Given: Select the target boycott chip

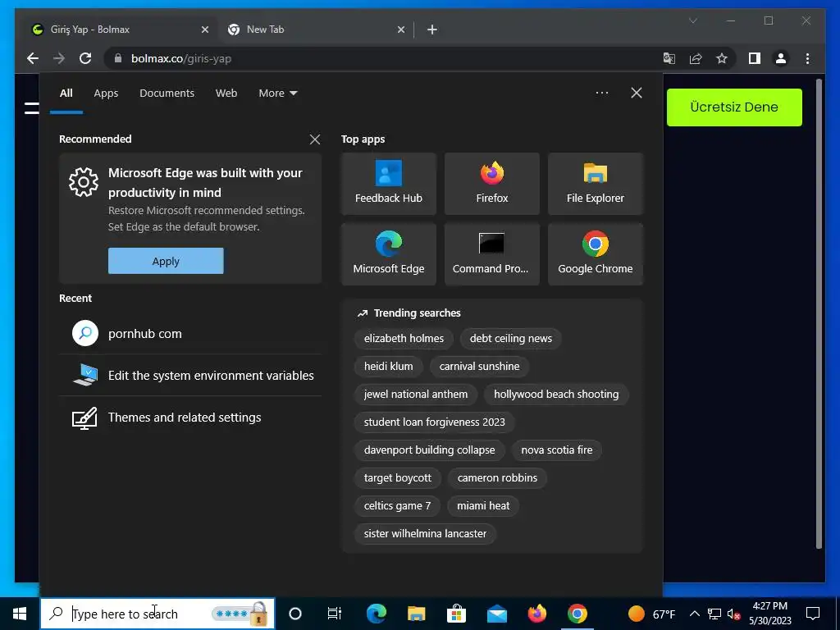Looking at the screenshot, I should point(398,478).
